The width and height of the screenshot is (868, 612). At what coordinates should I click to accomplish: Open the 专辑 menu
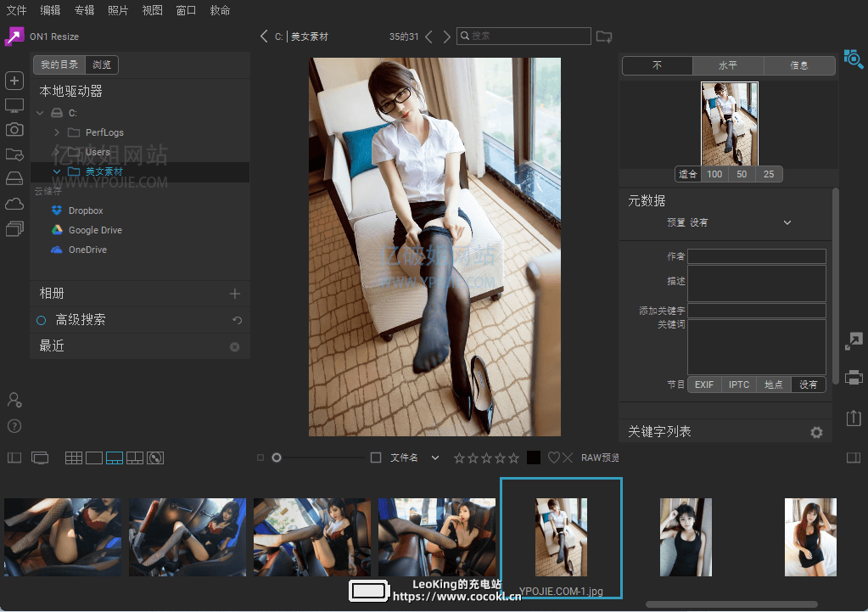(84, 10)
